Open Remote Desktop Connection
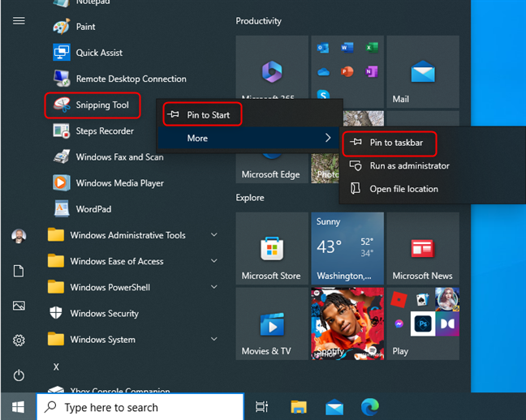526x420 pixels. (x=130, y=79)
